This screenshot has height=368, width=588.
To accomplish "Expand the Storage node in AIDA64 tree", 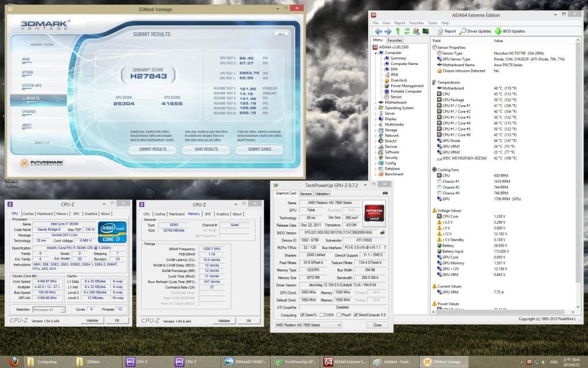I will coord(376,130).
